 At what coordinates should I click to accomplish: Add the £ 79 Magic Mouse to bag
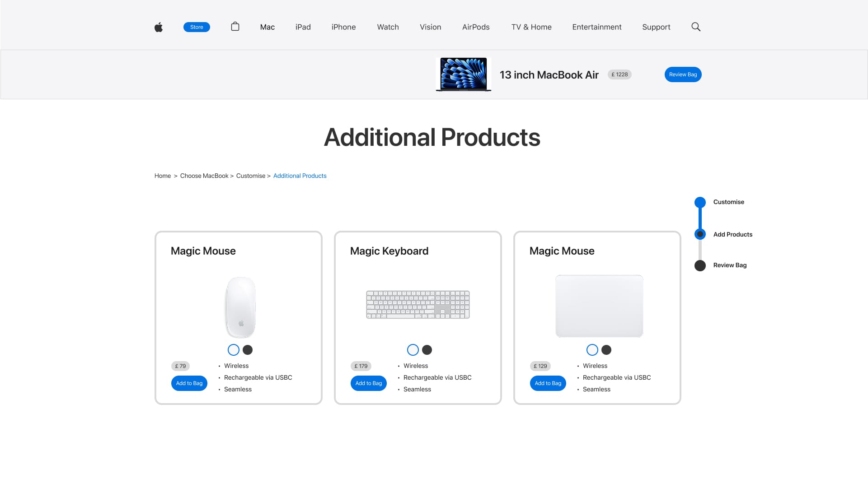(x=189, y=383)
